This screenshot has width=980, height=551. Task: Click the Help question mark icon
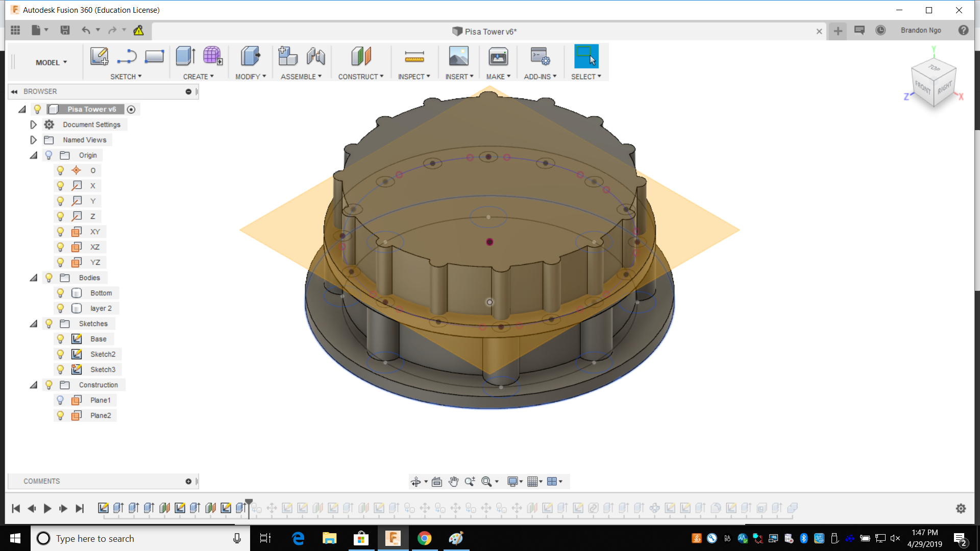(x=963, y=31)
